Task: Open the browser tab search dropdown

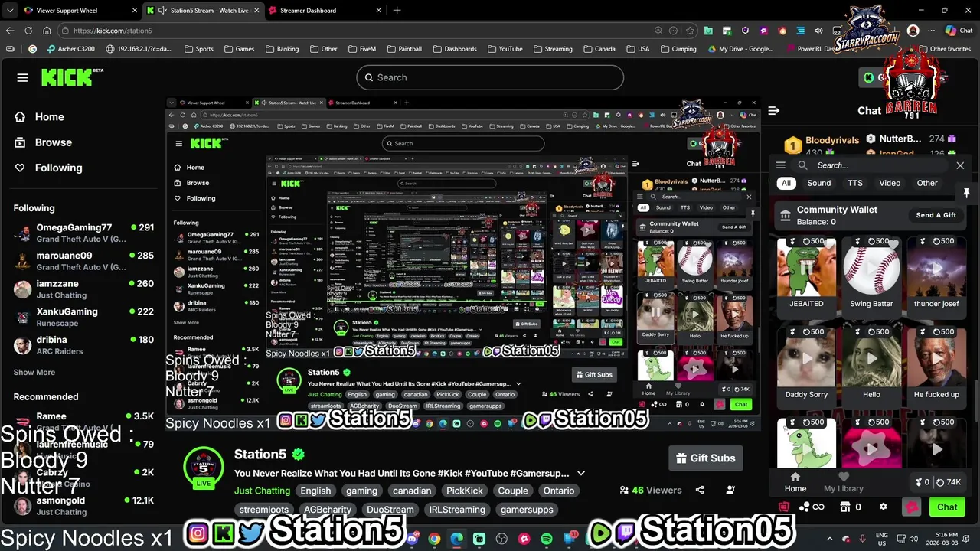Action: tap(9, 11)
